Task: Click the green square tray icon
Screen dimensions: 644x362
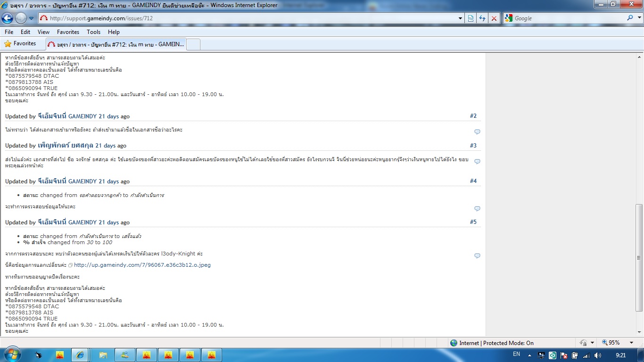Action: coord(553,355)
